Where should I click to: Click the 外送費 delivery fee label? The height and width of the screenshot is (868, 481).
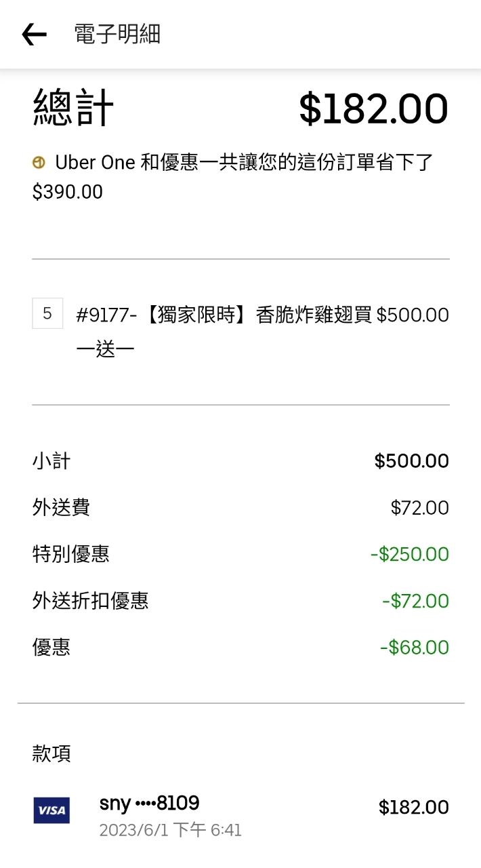(x=61, y=508)
